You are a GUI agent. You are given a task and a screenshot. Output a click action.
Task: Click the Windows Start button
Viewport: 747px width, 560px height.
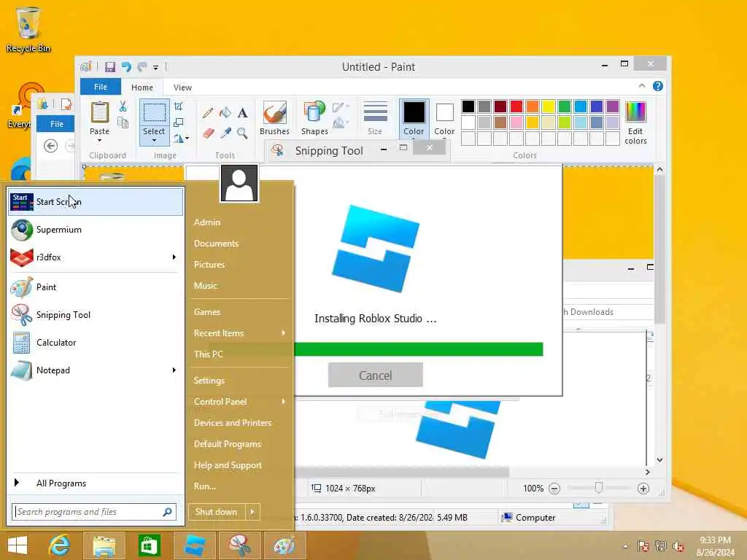pos(18,545)
